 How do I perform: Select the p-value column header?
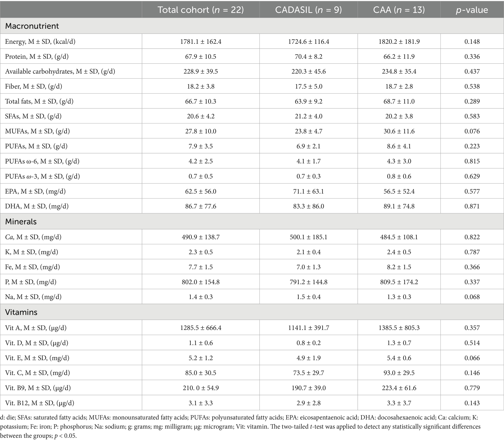point(472,9)
